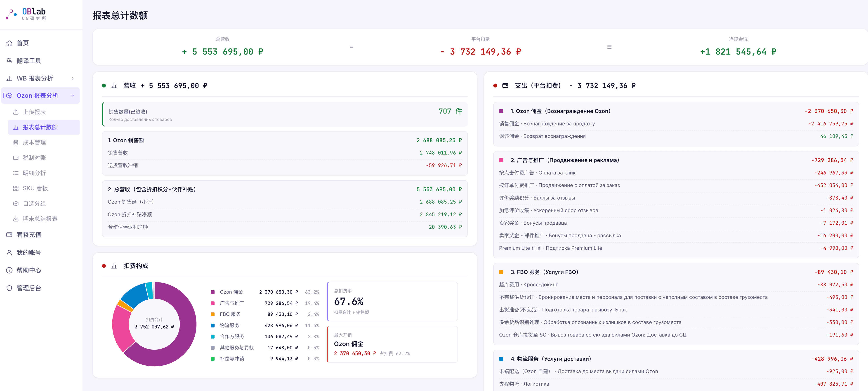Viewport: 868px width, 391px height.
Task: Click the 退货营收冲销 row
Action: [x=285, y=166]
